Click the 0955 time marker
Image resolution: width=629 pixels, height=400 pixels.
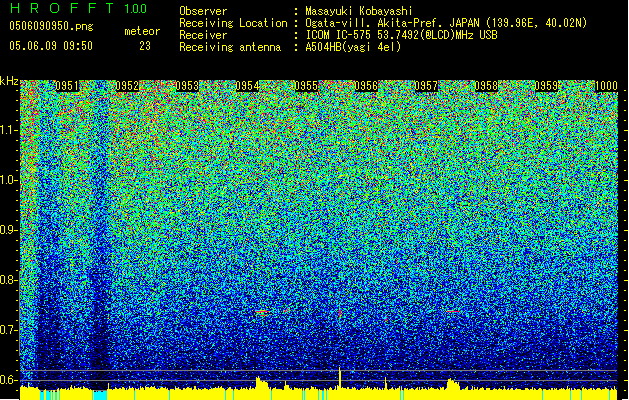[306, 86]
